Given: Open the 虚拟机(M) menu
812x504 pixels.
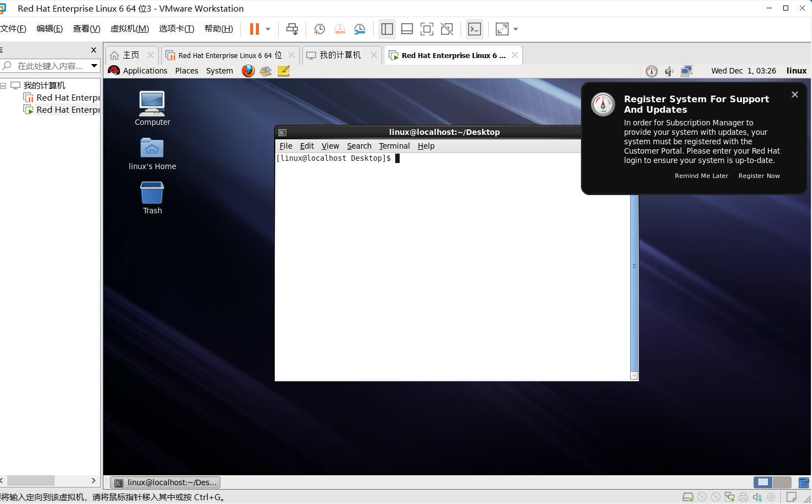Looking at the screenshot, I should (x=130, y=29).
